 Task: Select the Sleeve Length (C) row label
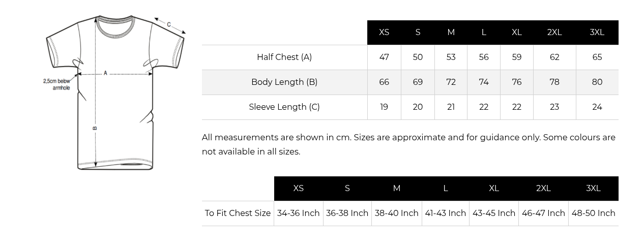(284, 107)
